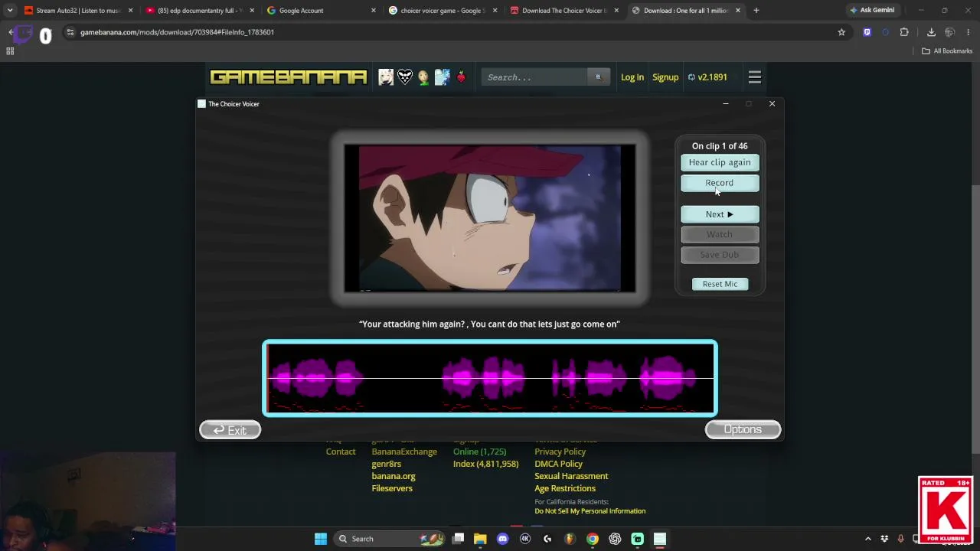Switch to the Stream Auto32 tab
The height and width of the screenshot is (551, 980).
coord(79,11)
